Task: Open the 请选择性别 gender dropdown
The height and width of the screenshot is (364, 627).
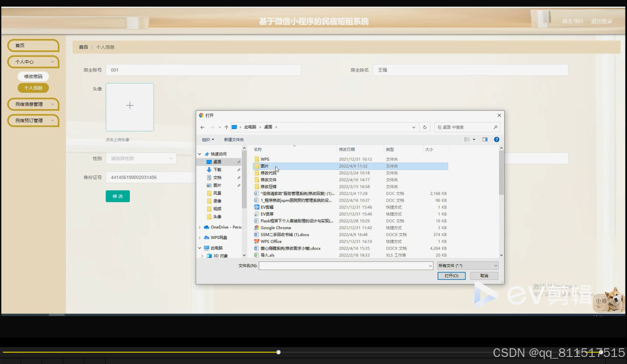Action: 141,158
